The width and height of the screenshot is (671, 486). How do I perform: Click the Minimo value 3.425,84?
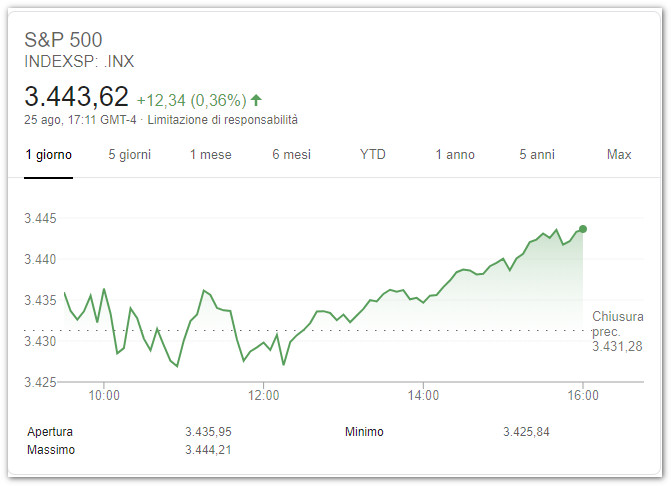pos(526,432)
